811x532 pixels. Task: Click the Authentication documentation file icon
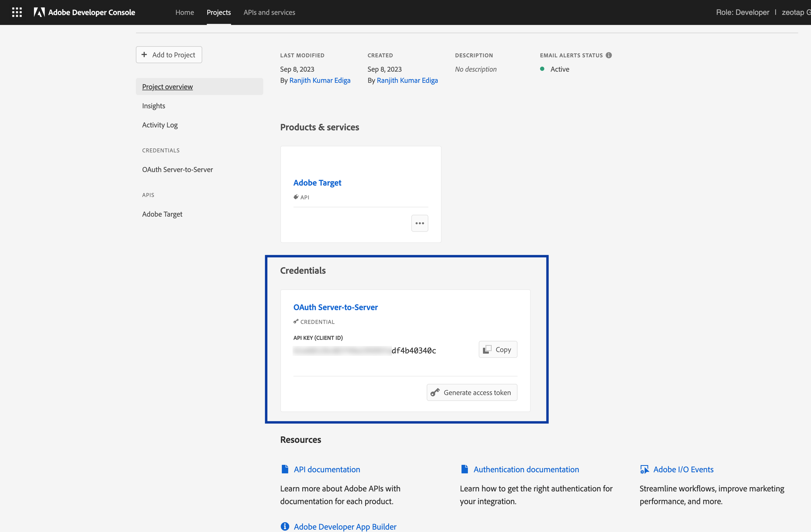pos(464,469)
